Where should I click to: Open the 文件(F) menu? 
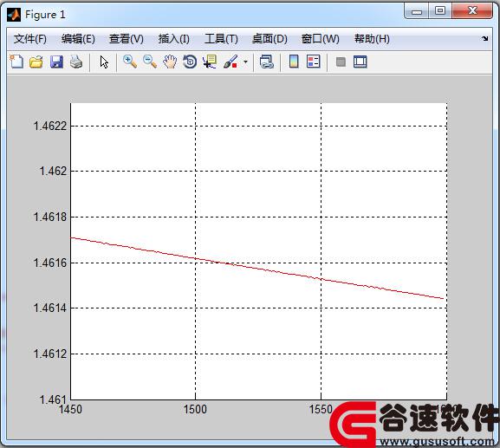pos(30,39)
